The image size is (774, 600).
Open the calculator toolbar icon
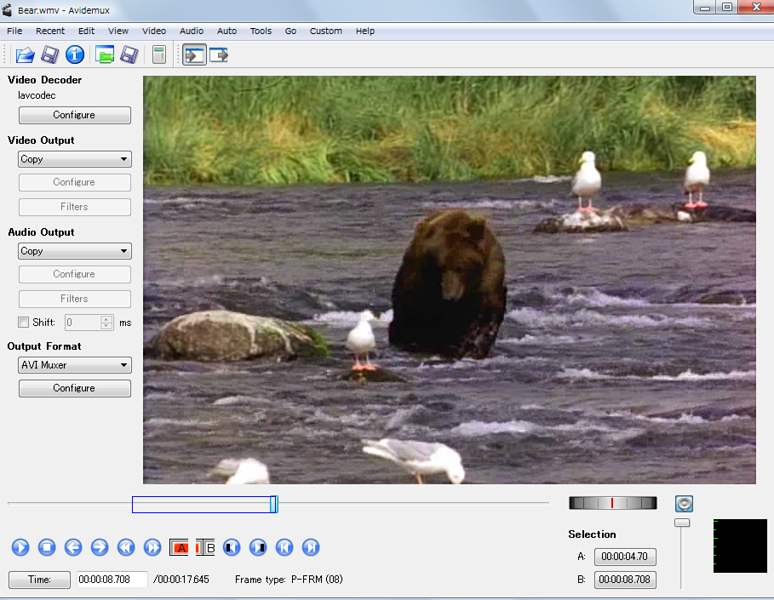tap(158, 55)
